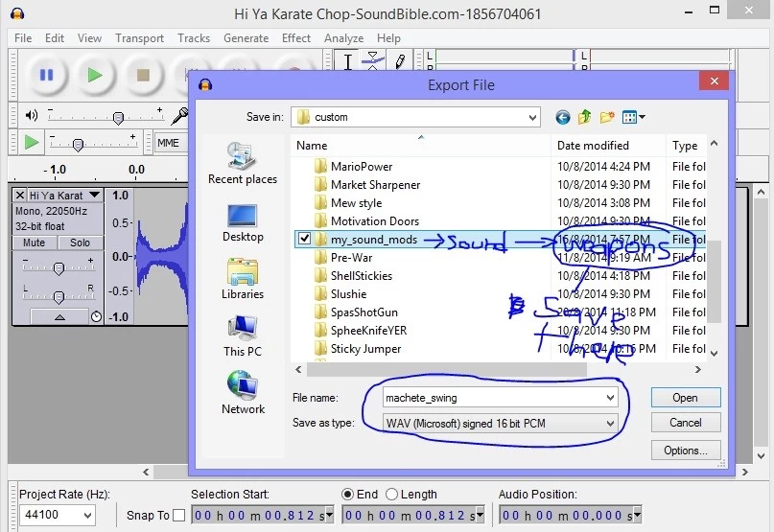Create a new folder icon
The width and height of the screenshot is (774, 532).
coord(607,118)
